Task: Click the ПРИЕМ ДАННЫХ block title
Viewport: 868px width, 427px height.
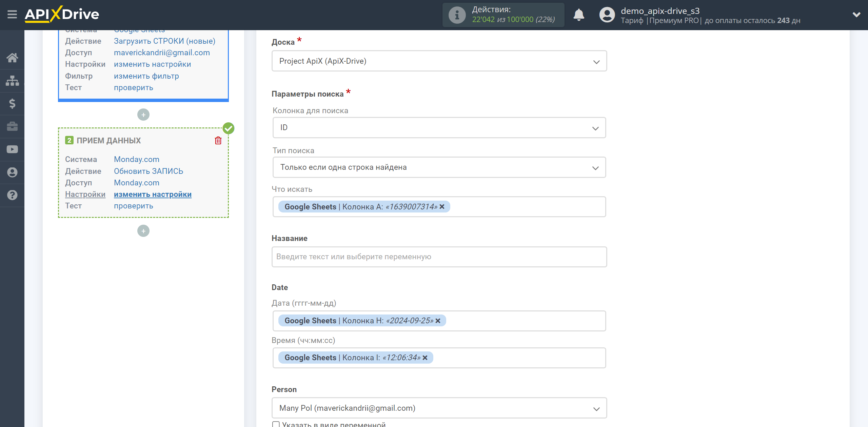Action: (x=108, y=141)
